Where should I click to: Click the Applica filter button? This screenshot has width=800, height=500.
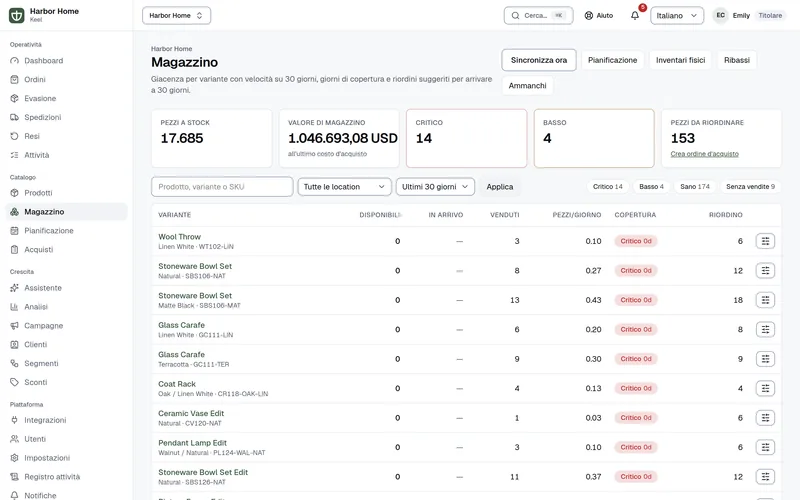pyautogui.click(x=499, y=187)
